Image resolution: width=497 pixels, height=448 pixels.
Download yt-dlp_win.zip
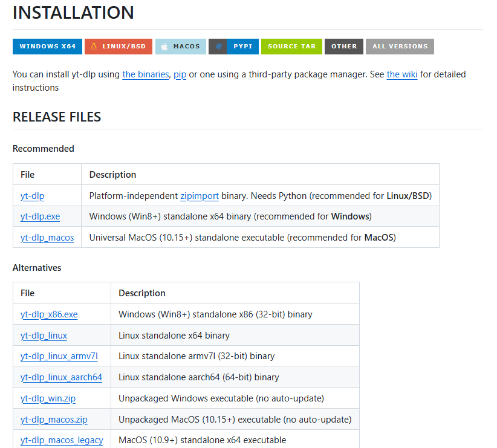pos(48,398)
